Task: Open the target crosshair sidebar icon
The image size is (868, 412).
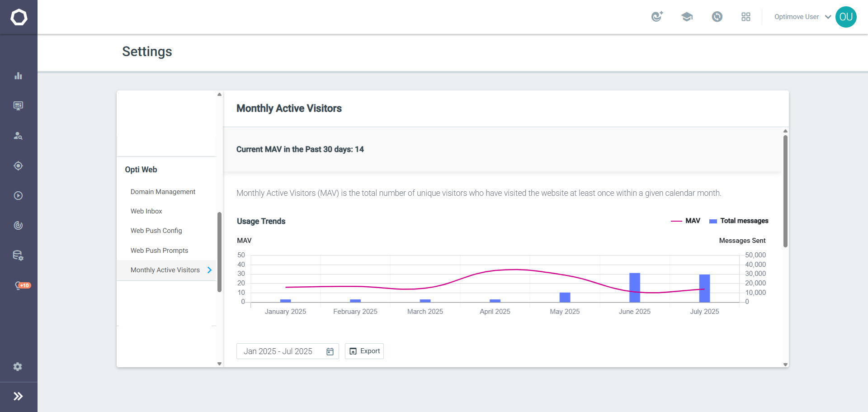Action: coord(18,166)
